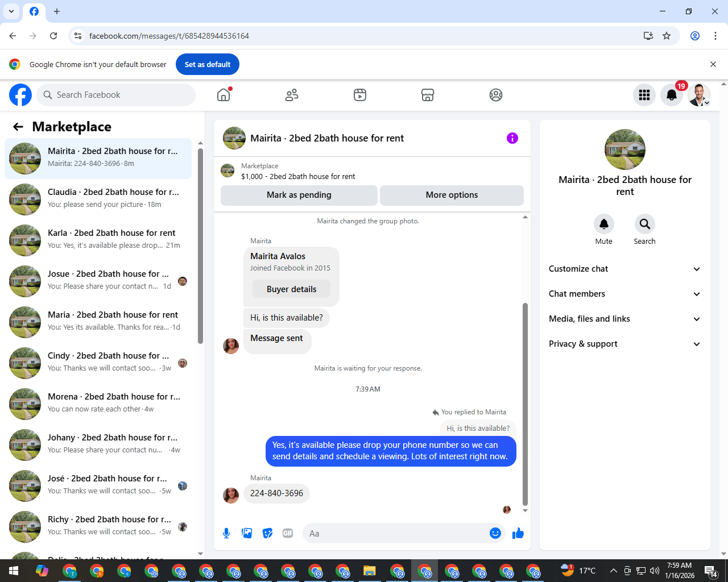Image resolution: width=728 pixels, height=582 pixels.
Task: Show hidden icons in system tray
Action: coord(613,571)
